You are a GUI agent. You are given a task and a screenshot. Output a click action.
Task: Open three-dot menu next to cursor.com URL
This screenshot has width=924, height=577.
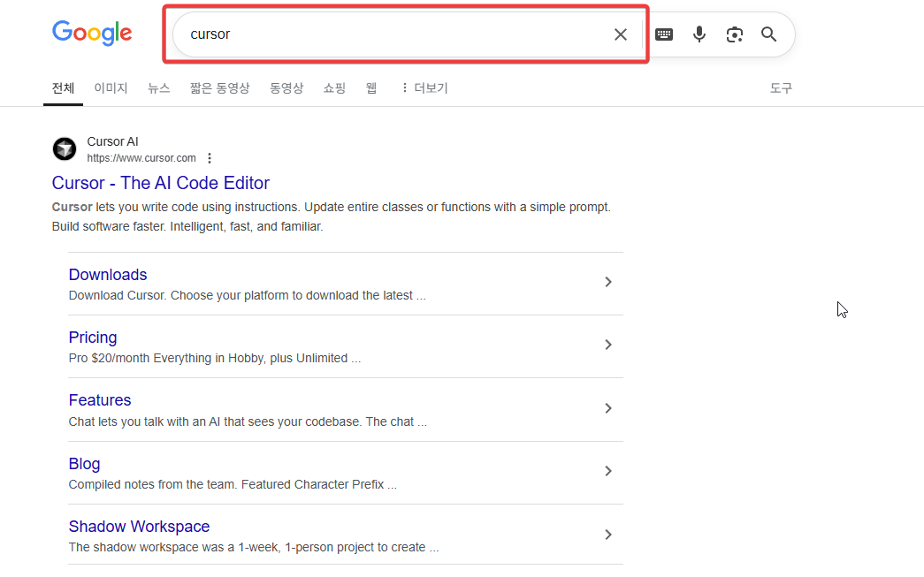click(210, 158)
